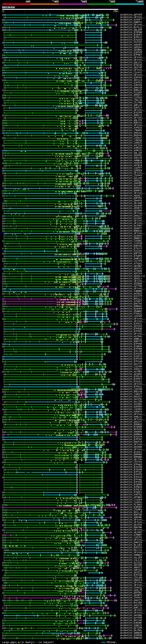Click the query name BB930456
Viewport: 146px width, 644px height.
coord(8,8)
